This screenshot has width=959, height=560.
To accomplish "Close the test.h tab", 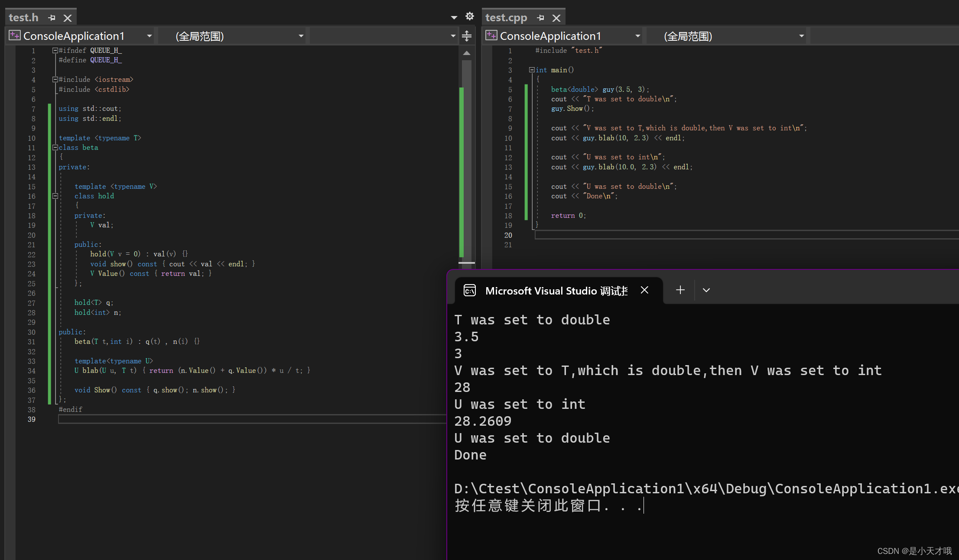I will coord(68,18).
